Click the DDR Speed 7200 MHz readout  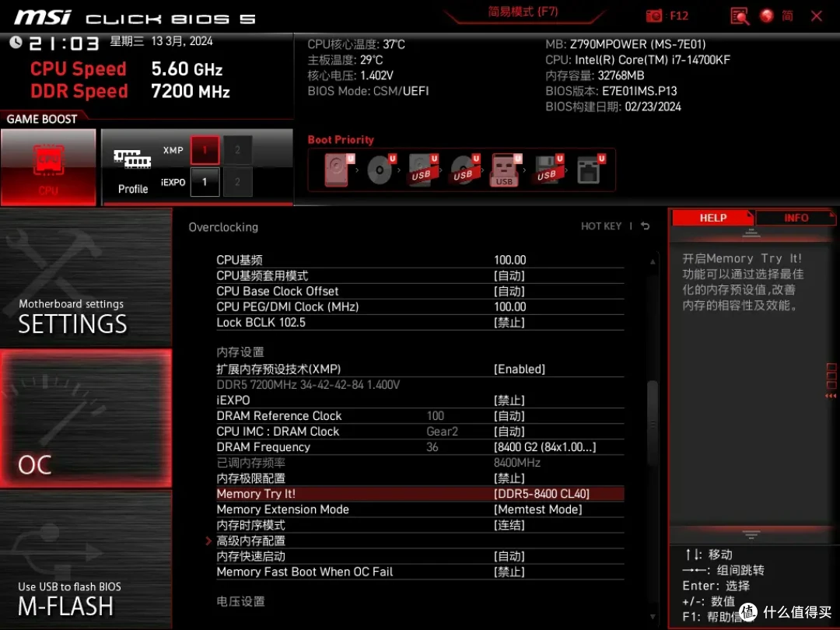[130, 91]
